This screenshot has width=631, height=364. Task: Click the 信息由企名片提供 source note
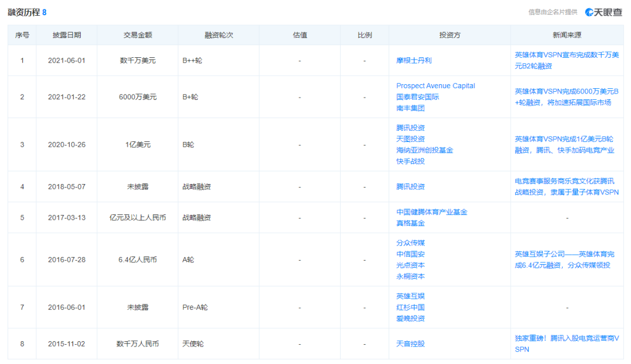[x=553, y=12]
